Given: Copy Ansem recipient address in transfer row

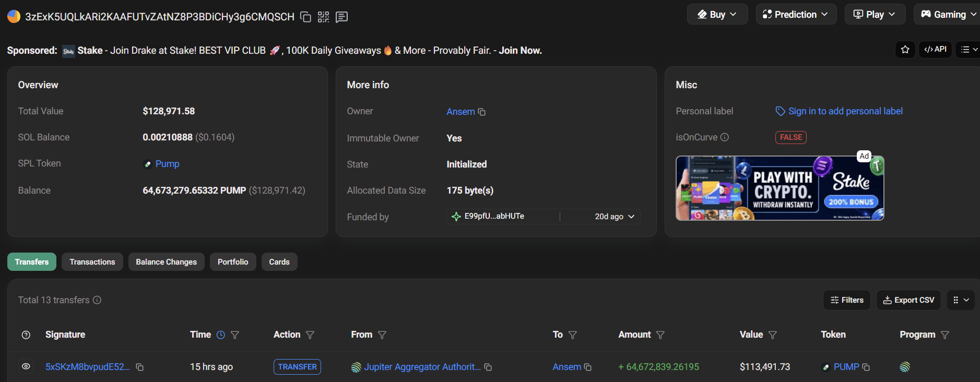Looking at the screenshot, I should click(587, 367).
